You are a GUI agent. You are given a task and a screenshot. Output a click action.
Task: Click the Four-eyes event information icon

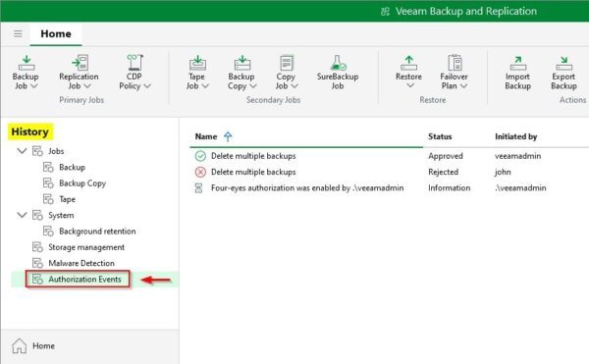(198, 188)
